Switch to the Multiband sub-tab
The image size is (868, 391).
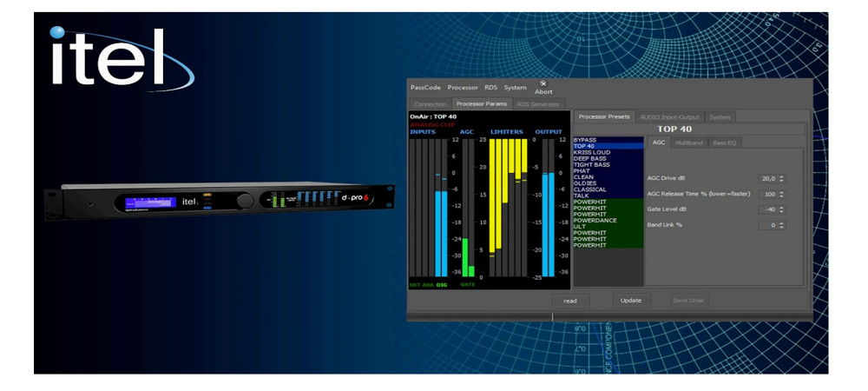click(688, 142)
